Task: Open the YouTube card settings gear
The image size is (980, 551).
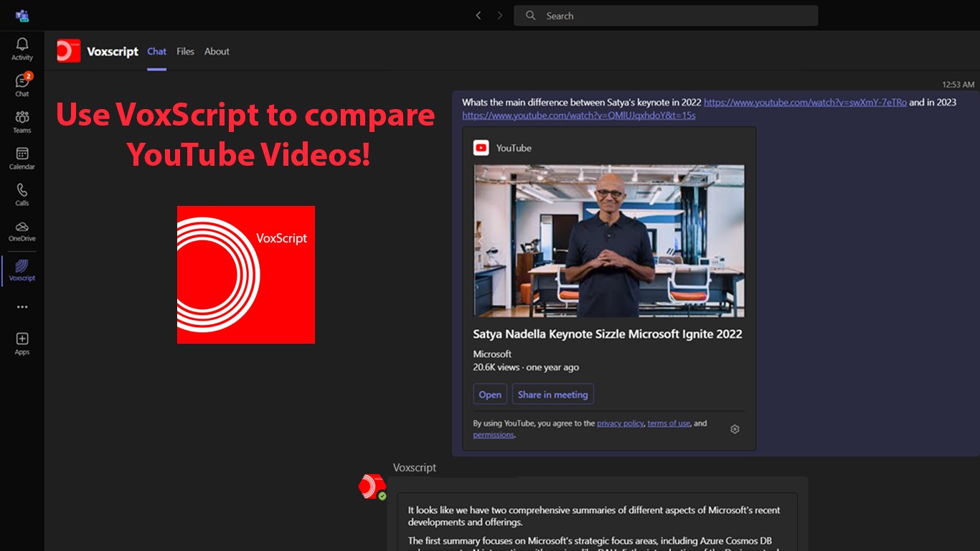Action: pos(735,429)
